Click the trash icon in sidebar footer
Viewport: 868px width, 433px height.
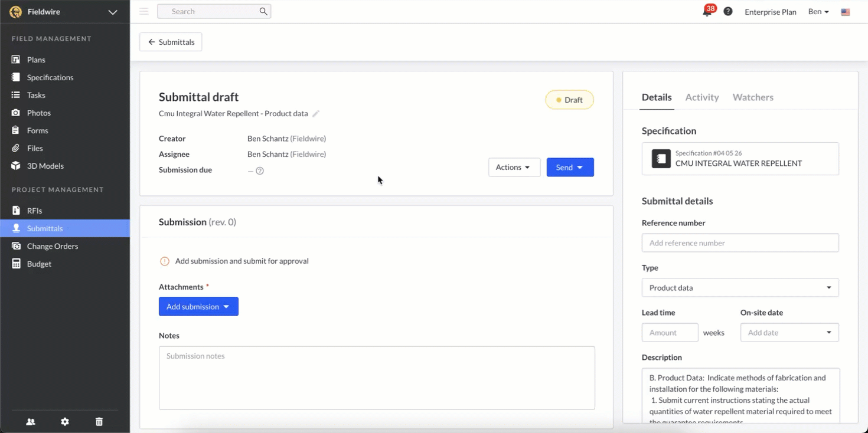pyautogui.click(x=99, y=422)
